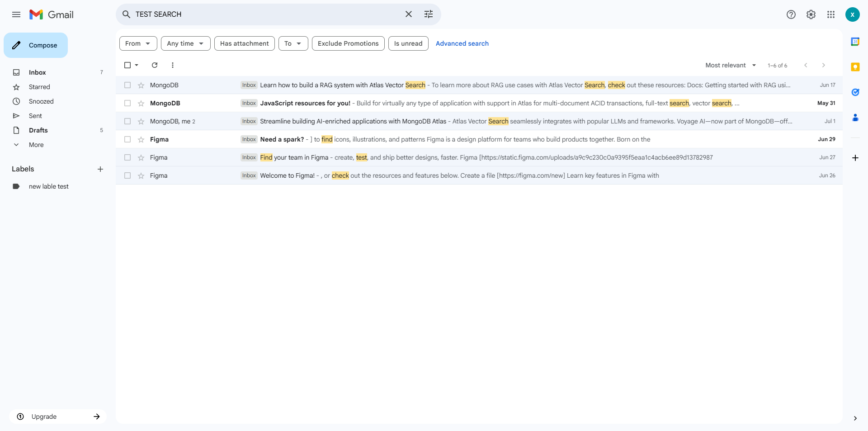Open the new lable test label

pos(49,186)
